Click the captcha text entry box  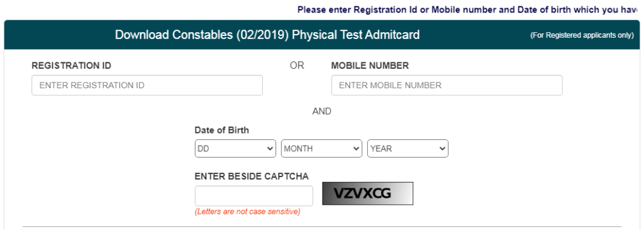tap(254, 196)
